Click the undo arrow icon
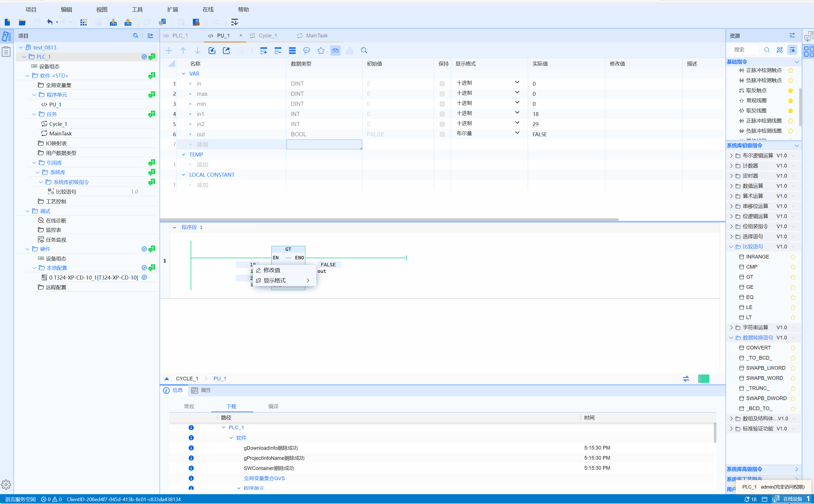This screenshot has width=814, height=504. [x=49, y=22]
